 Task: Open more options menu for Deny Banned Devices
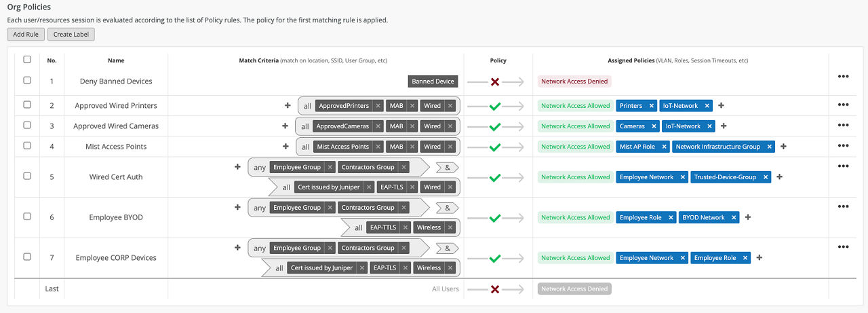click(x=843, y=77)
